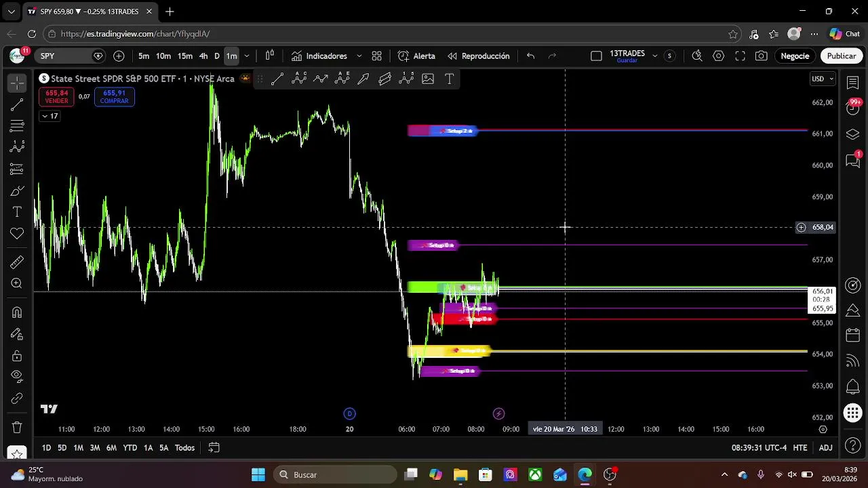This screenshot has width=868, height=488.
Task: Open the heart icons tool
Action: 17,234
